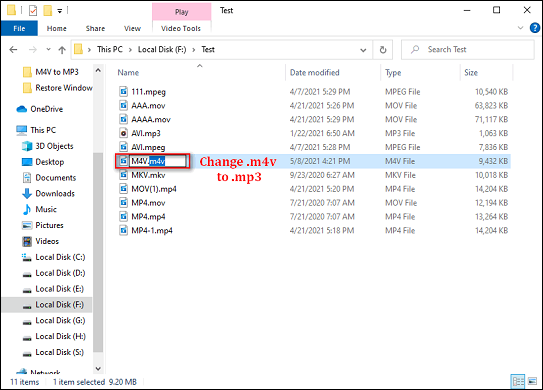The image size is (543, 390).
Task: Select the Play contextual tab header
Action: [x=181, y=12]
